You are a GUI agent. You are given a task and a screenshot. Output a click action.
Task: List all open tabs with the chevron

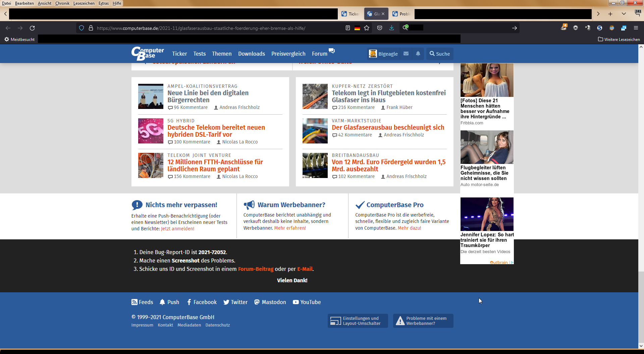tap(624, 14)
